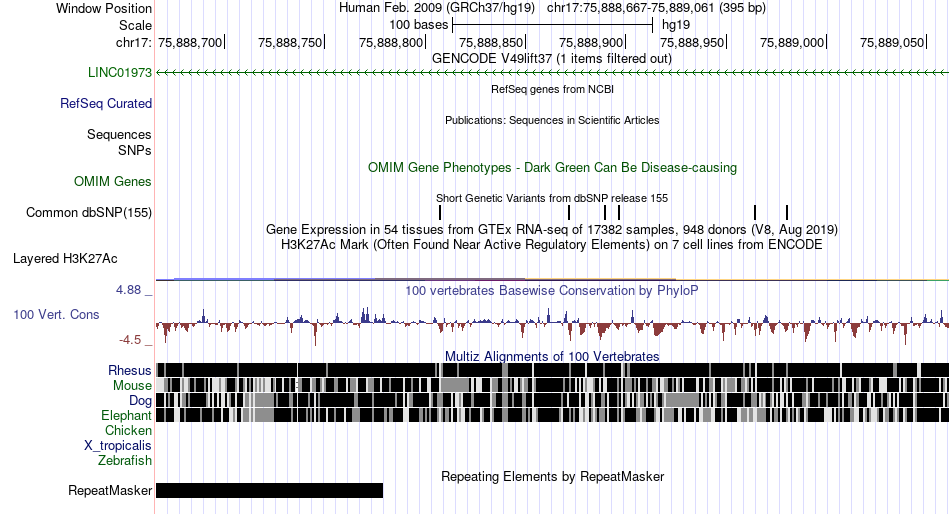950x514 pixels.
Task: Select the OMIM Genes track label
Action: coord(113,182)
